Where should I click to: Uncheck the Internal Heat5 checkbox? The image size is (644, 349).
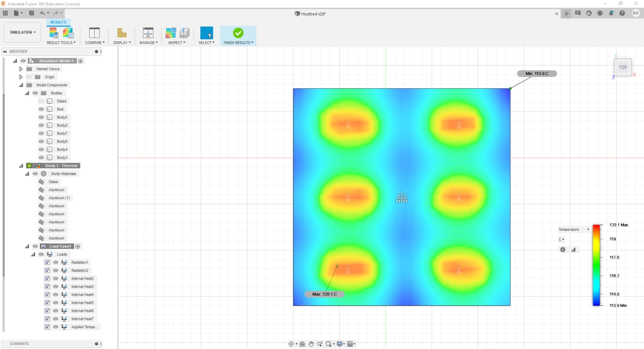pyautogui.click(x=47, y=303)
